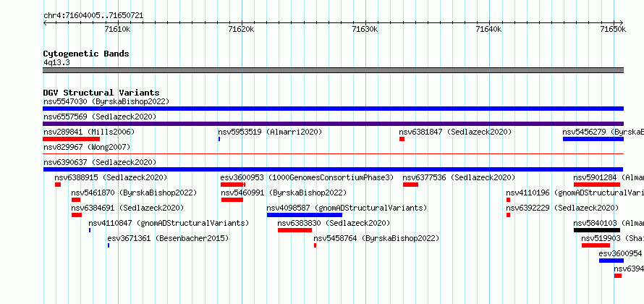Open the nsv4110196 gnomAD variant label
Screen dimensions: 644x304
point(575,193)
